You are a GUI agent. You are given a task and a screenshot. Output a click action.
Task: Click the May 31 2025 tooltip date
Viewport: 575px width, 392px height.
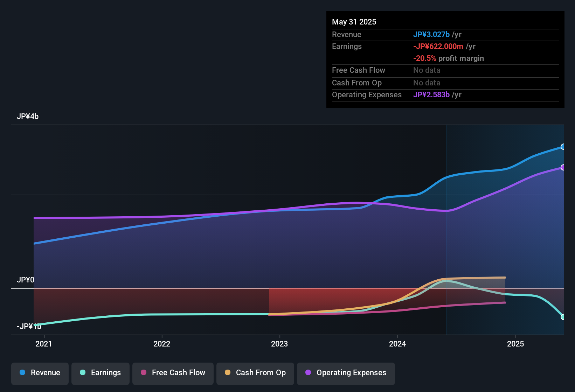[x=354, y=22]
